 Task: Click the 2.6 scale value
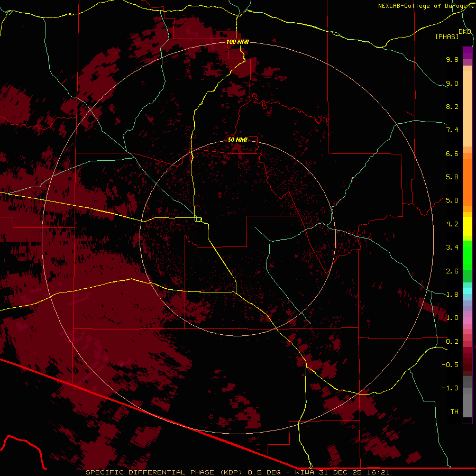click(x=452, y=271)
